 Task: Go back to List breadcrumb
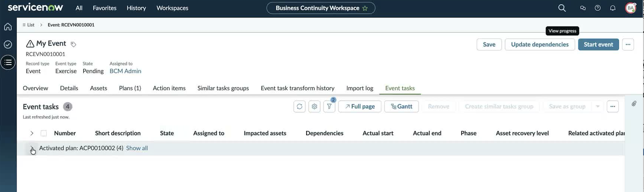coord(28,25)
